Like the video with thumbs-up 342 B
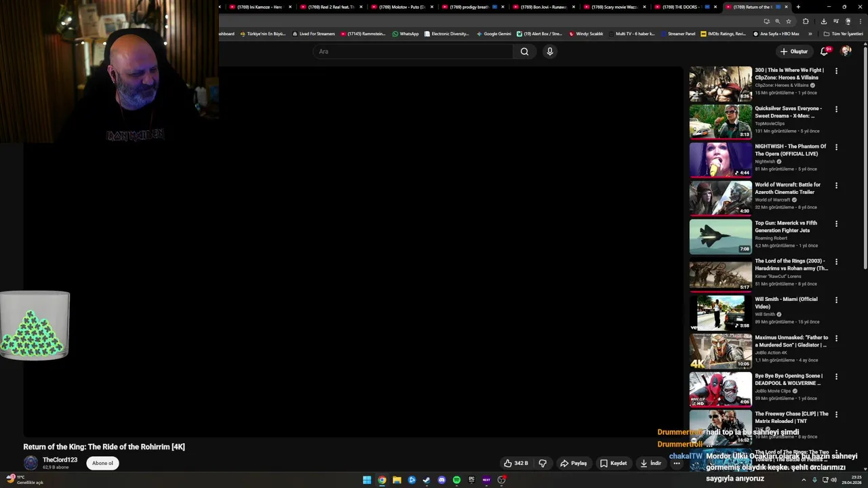Image resolution: width=868 pixels, height=488 pixels. 516,464
